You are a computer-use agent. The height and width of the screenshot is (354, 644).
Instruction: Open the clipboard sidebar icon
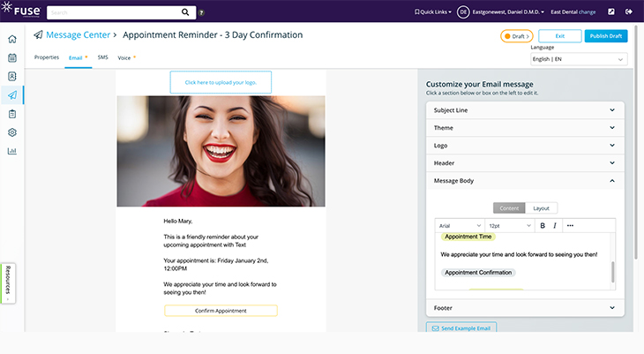pos(12,114)
